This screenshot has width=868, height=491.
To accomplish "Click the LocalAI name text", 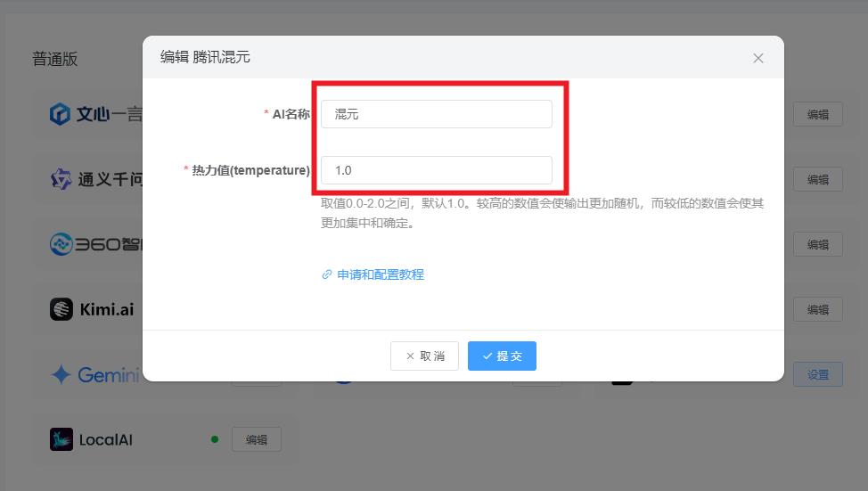I will [106, 440].
